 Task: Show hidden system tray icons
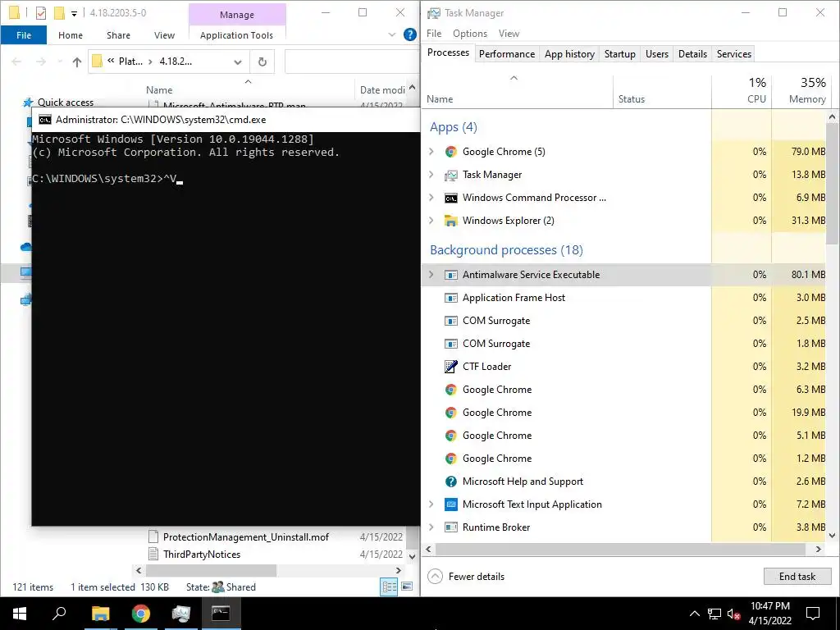(x=694, y=614)
